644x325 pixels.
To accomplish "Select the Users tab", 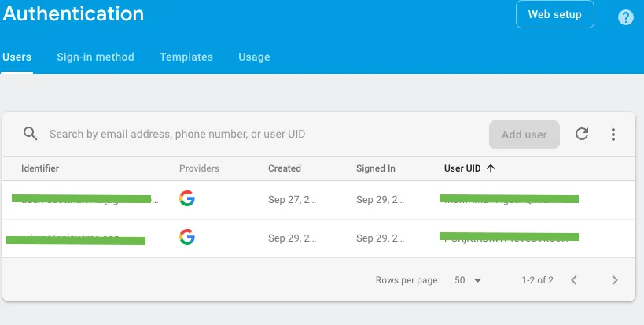I will point(17,57).
